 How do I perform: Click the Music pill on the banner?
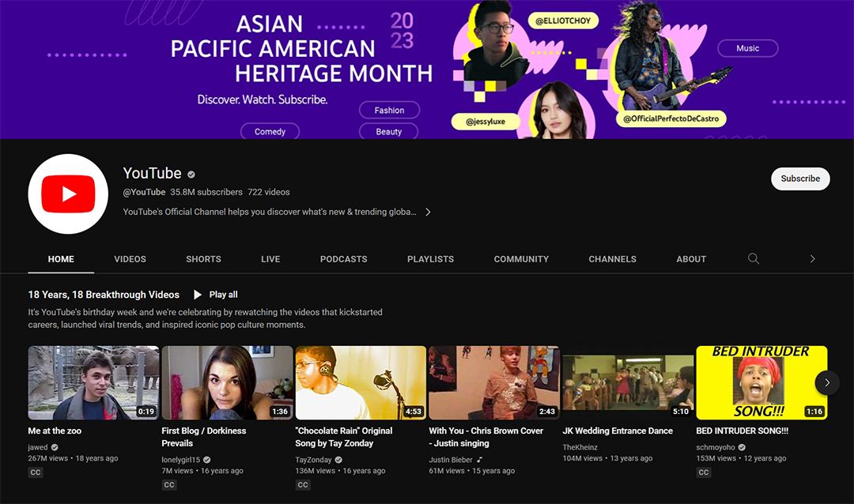(x=748, y=48)
